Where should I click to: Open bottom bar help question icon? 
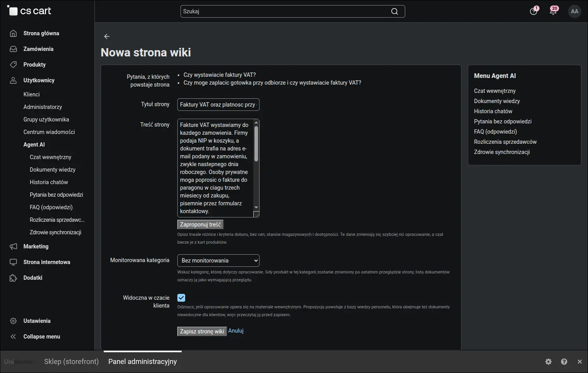[564, 362]
